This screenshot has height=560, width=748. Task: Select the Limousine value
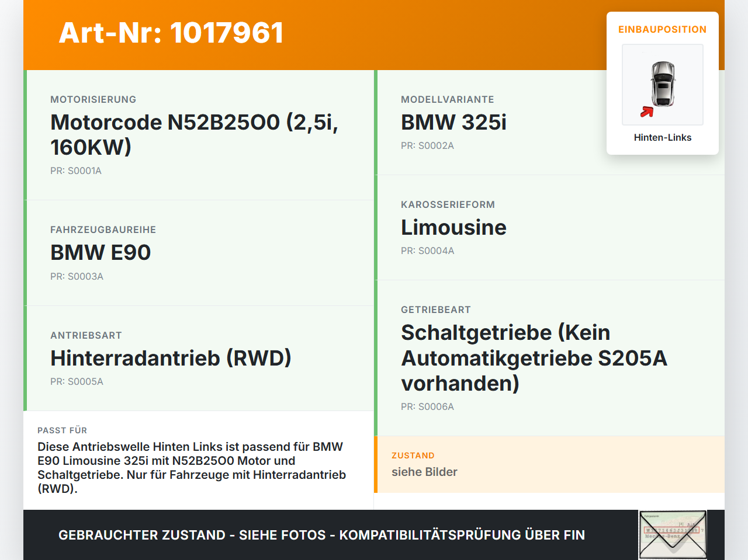(453, 227)
